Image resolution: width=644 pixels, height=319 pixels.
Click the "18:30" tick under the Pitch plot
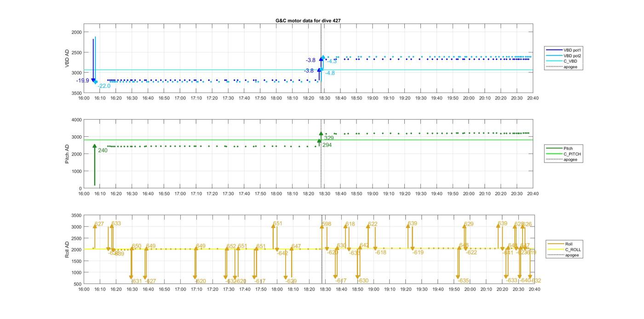(x=324, y=194)
